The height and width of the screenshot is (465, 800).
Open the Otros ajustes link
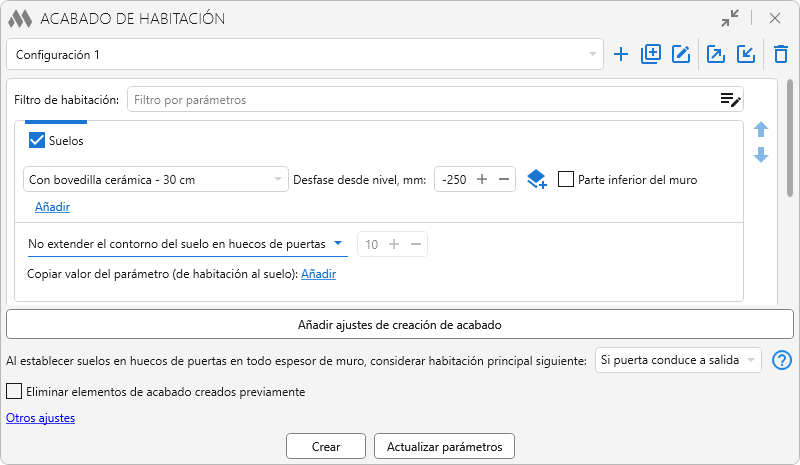pyautogui.click(x=40, y=418)
